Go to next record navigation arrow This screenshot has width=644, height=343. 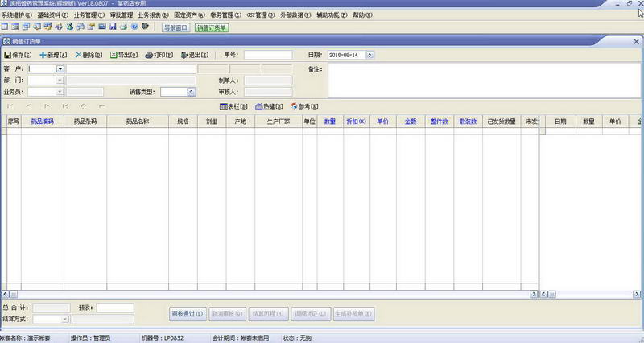click(47, 106)
